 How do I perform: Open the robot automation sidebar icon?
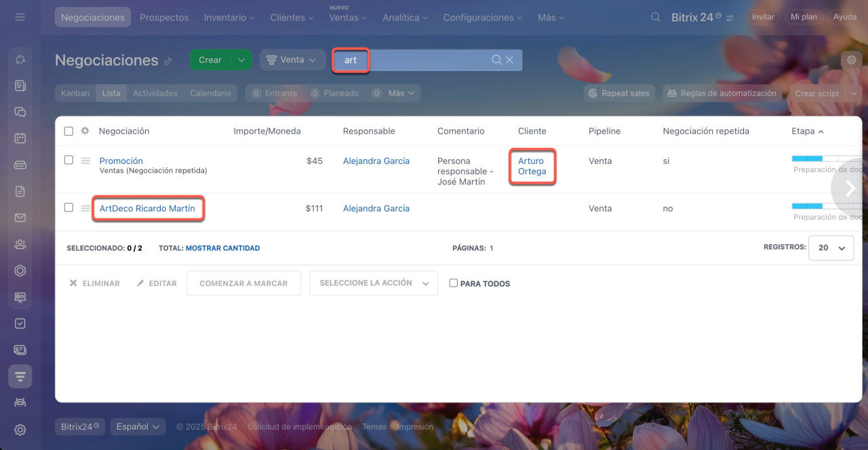pos(20,403)
